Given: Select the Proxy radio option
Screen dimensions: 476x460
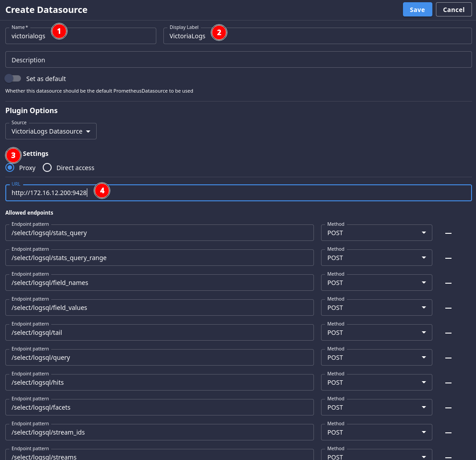Looking at the screenshot, I should pyautogui.click(x=10, y=167).
